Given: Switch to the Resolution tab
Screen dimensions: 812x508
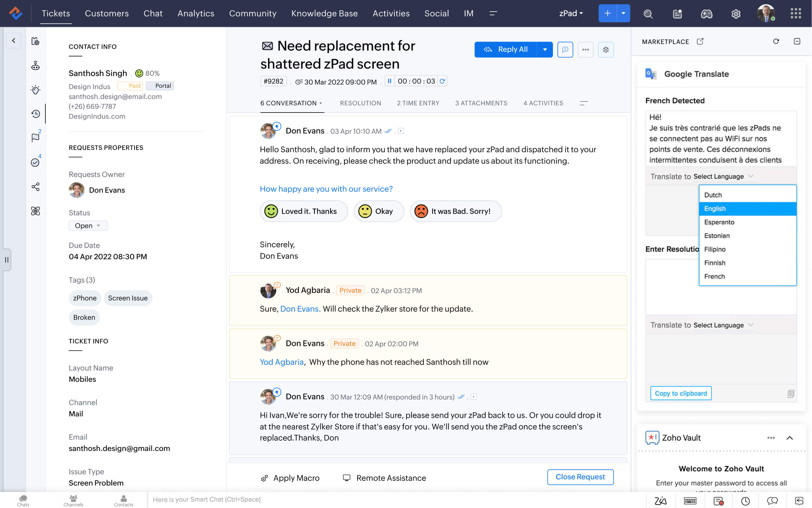Looking at the screenshot, I should (x=360, y=103).
